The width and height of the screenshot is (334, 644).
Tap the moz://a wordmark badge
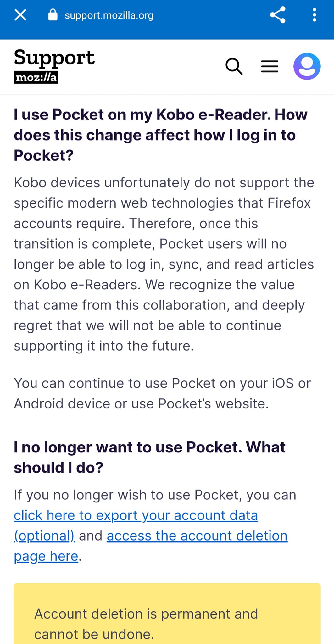[x=36, y=77]
